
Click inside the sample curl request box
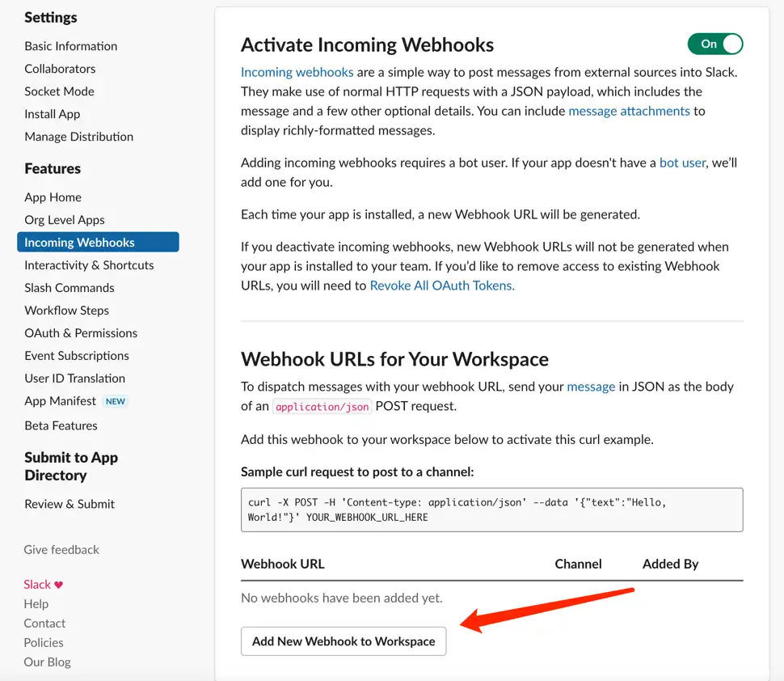pyautogui.click(x=492, y=510)
